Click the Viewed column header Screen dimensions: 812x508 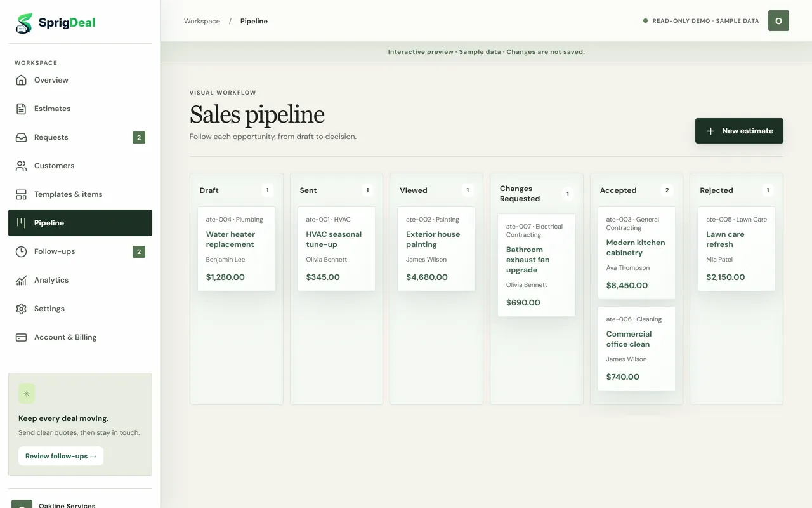pos(414,190)
